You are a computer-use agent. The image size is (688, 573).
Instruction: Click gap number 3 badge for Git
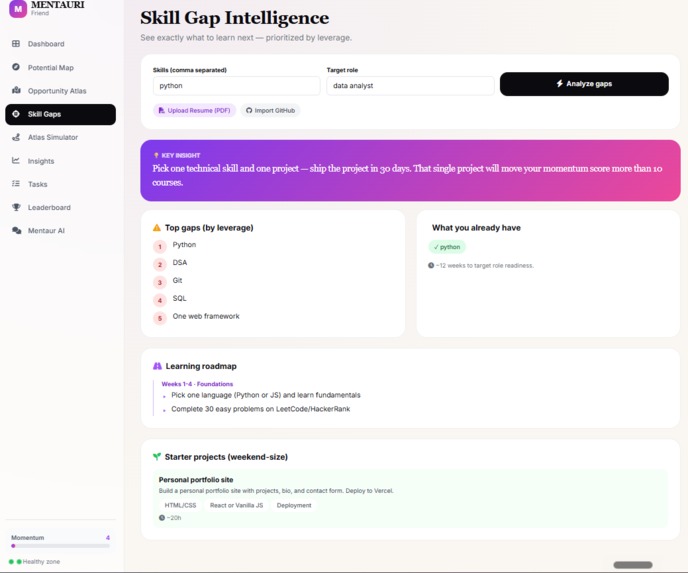(x=160, y=283)
